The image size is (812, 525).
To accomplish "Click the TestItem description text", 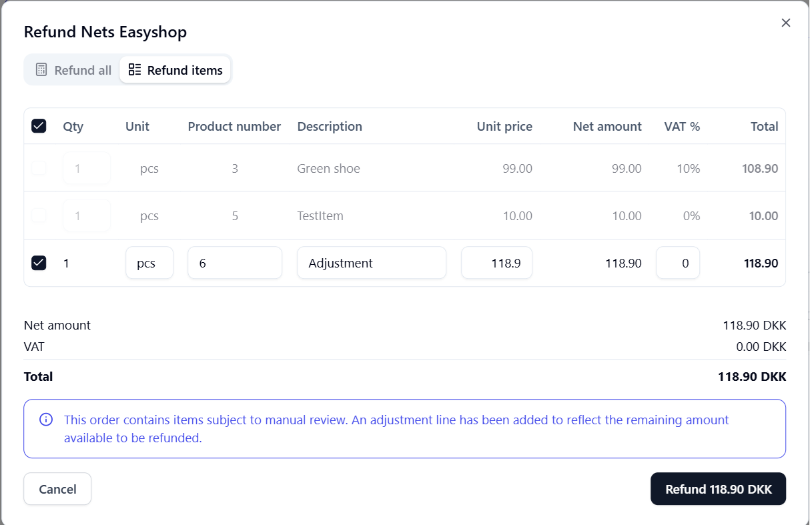I will click(x=320, y=215).
